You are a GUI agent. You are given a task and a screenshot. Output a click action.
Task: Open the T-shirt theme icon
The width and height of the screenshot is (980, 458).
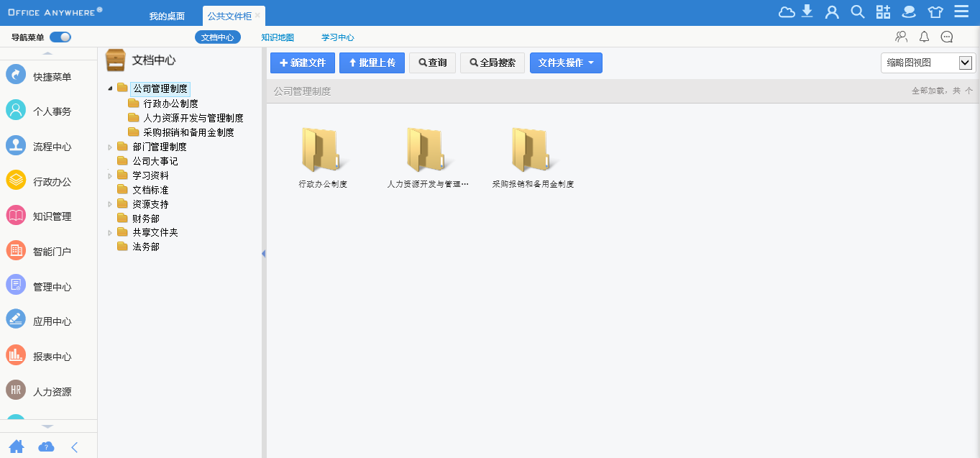(x=935, y=12)
